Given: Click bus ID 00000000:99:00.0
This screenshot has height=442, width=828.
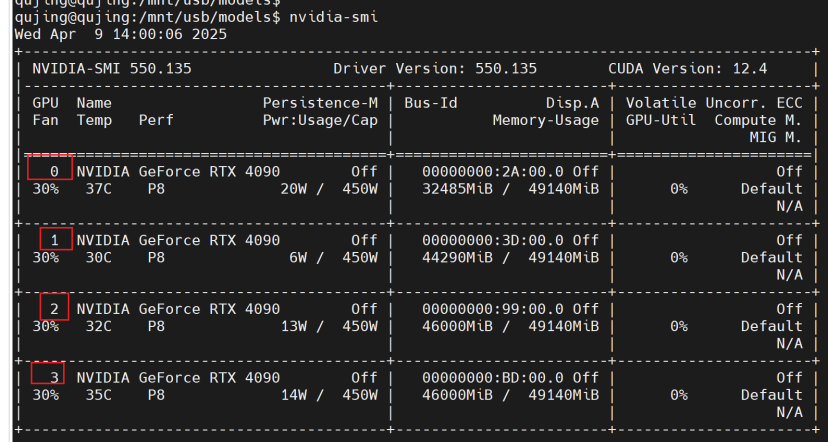Looking at the screenshot, I should (493, 309).
